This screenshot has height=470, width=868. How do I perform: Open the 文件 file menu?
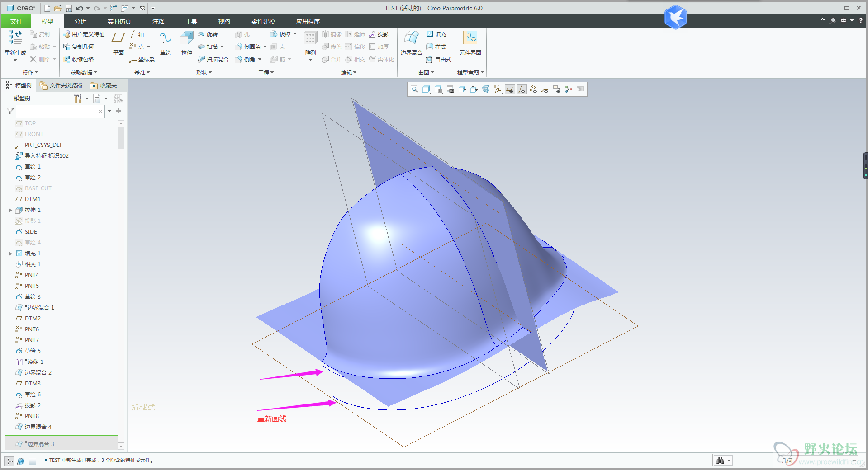(x=16, y=21)
